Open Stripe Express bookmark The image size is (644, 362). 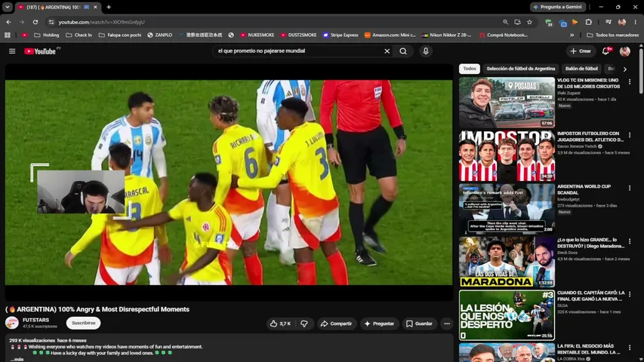340,35
